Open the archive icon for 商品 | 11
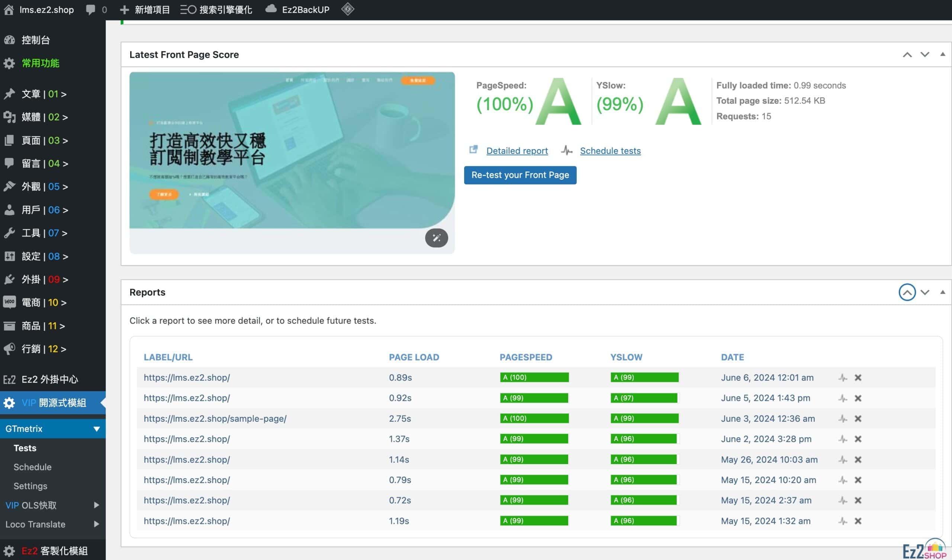The height and width of the screenshot is (560, 952). (9, 326)
